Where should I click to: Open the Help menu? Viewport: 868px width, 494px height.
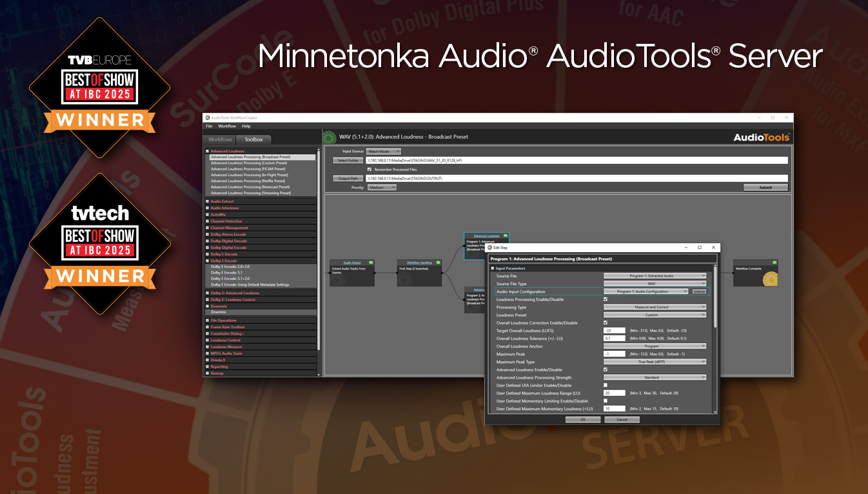click(x=246, y=126)
